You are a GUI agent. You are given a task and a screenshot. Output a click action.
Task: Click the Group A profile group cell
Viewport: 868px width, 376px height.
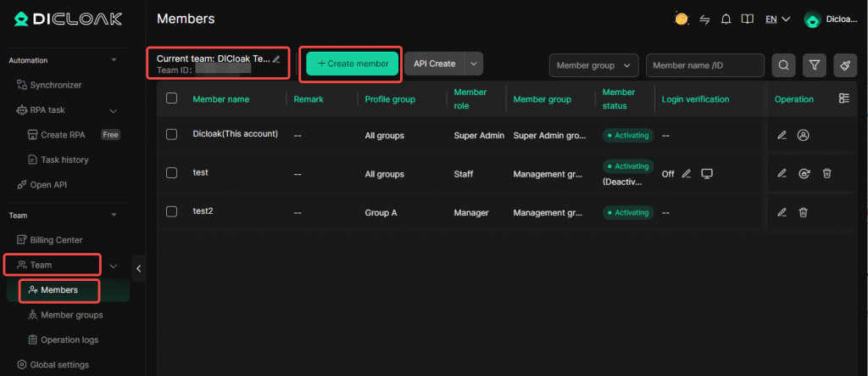pyautogui.click(x=381, y=212)
